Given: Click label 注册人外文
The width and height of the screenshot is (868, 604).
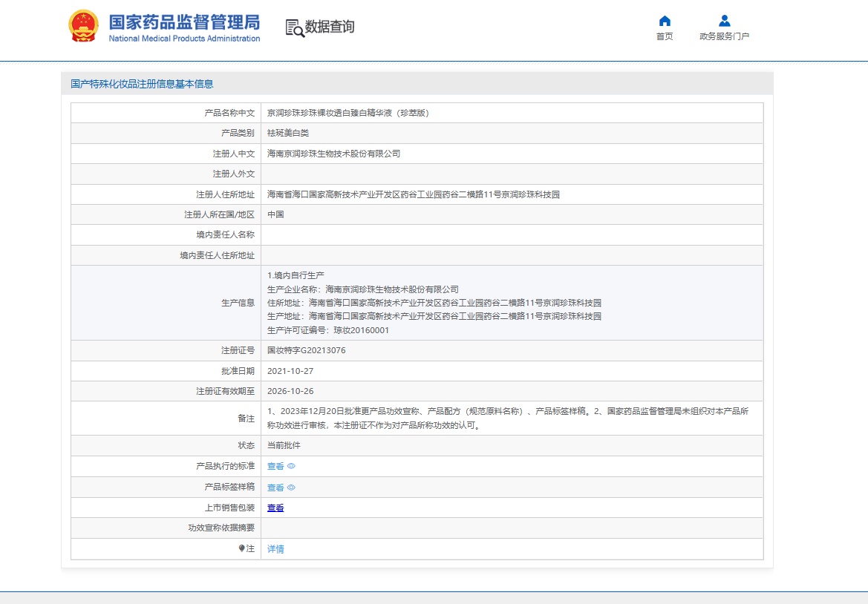Looking at the screenshot, I should [234, 174].
